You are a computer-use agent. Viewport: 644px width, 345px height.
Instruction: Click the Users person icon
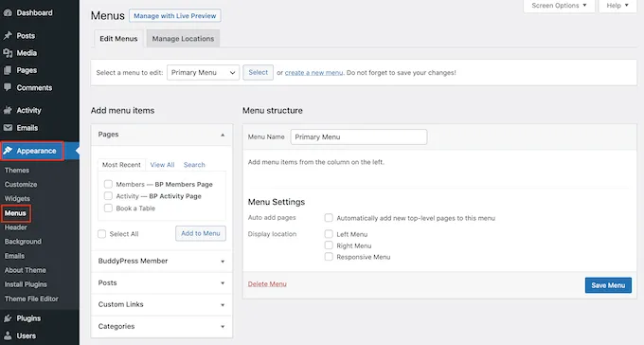(x=8, y=336)
